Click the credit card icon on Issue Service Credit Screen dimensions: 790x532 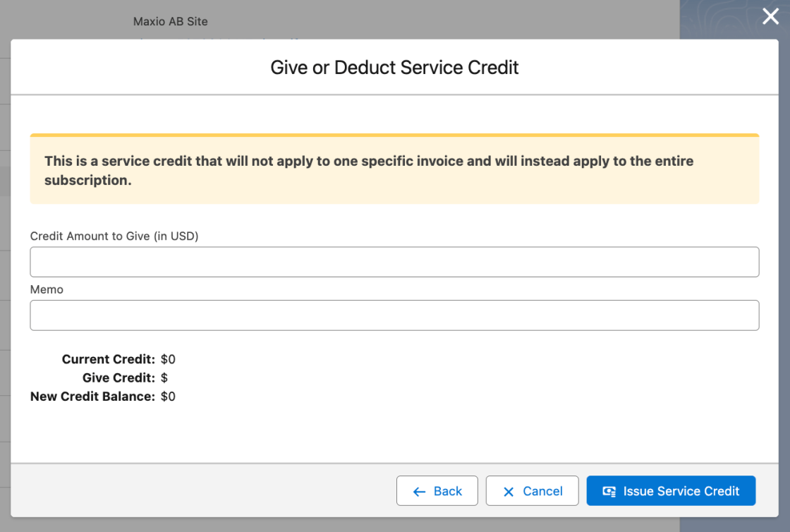(611, 490)
